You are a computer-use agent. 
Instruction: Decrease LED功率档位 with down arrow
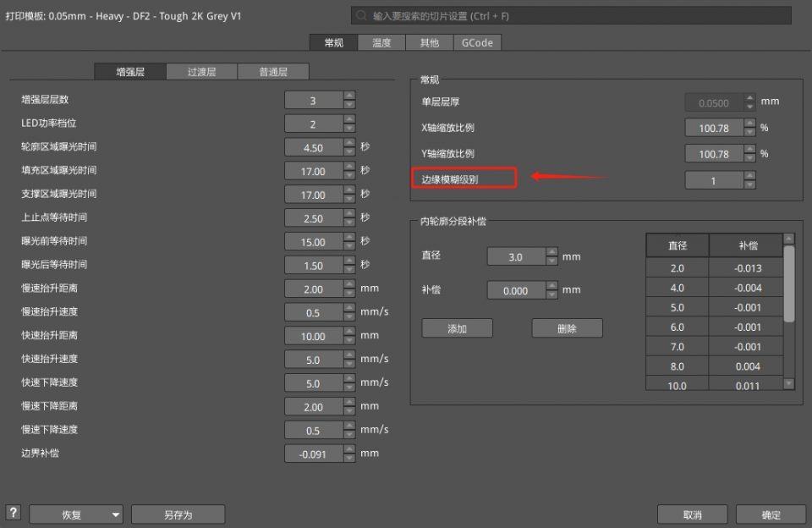coord(349,129)
